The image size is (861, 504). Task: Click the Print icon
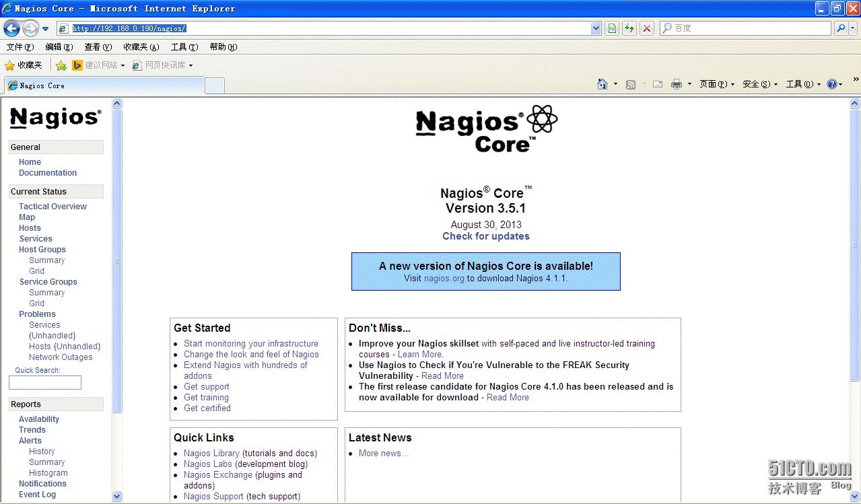[677, 84]
